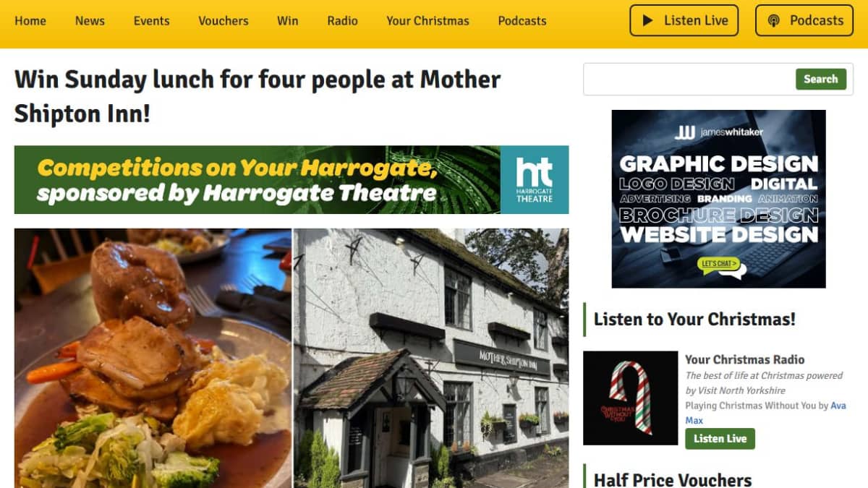Click the green Search button
The height and width of the screenshot is (488, 868).
coord(821,80)
